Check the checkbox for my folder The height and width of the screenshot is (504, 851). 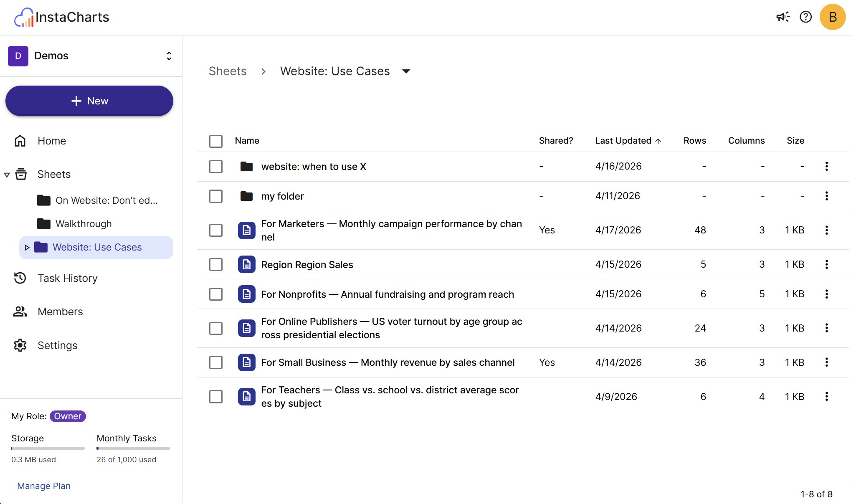pyautogui.click(x=215, y=196)
